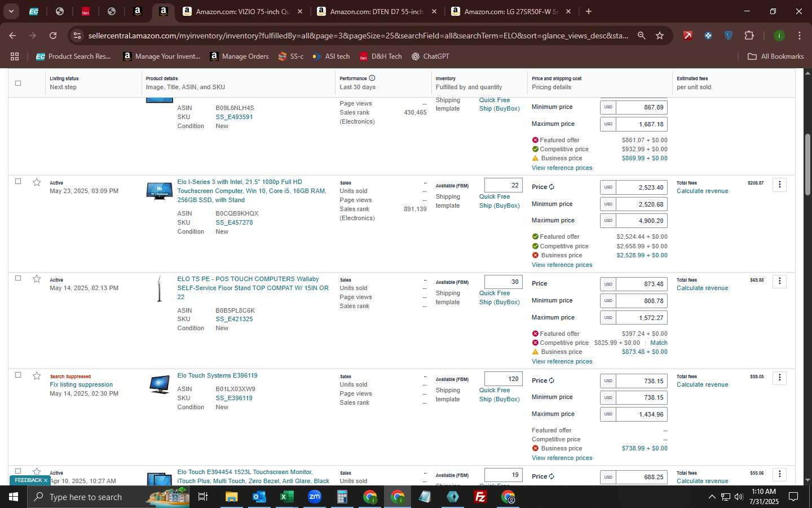Select the Elo Touch E394454 row checkbox

coord(18,471)
